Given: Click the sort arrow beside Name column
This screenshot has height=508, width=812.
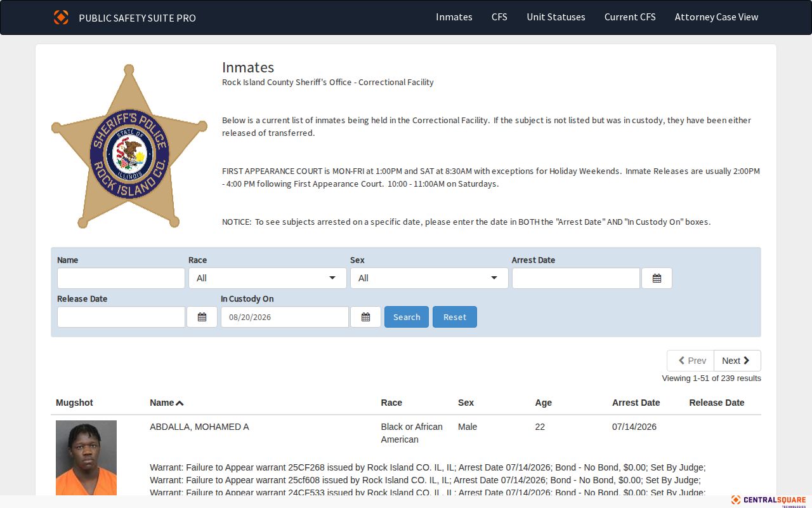Looking at the screenshot, I should 180,403.
